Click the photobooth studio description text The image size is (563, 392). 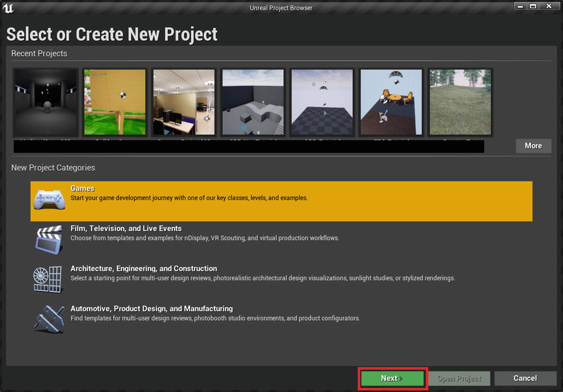215,318
